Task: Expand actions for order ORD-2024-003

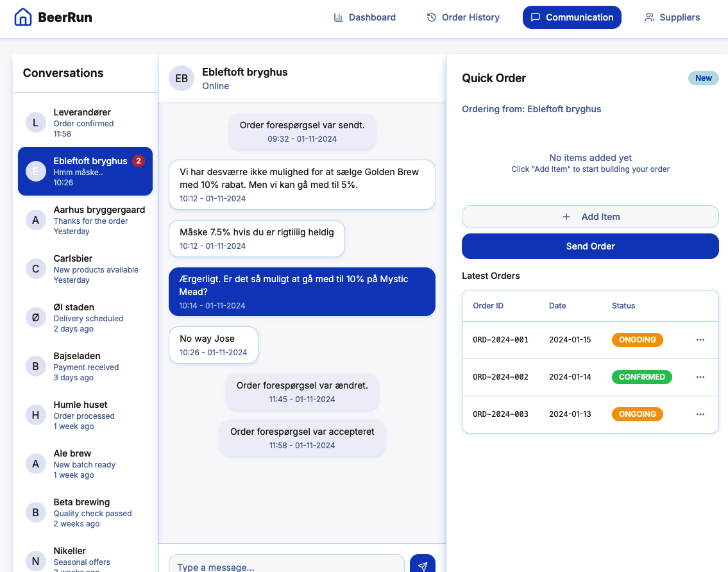Action: coord(700,414)
